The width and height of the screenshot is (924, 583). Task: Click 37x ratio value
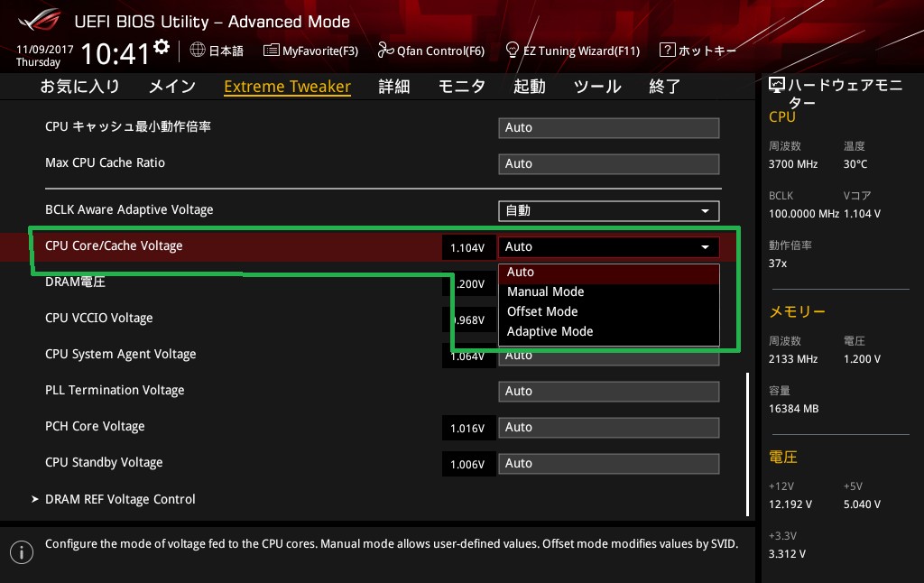(x=778, y=264)
